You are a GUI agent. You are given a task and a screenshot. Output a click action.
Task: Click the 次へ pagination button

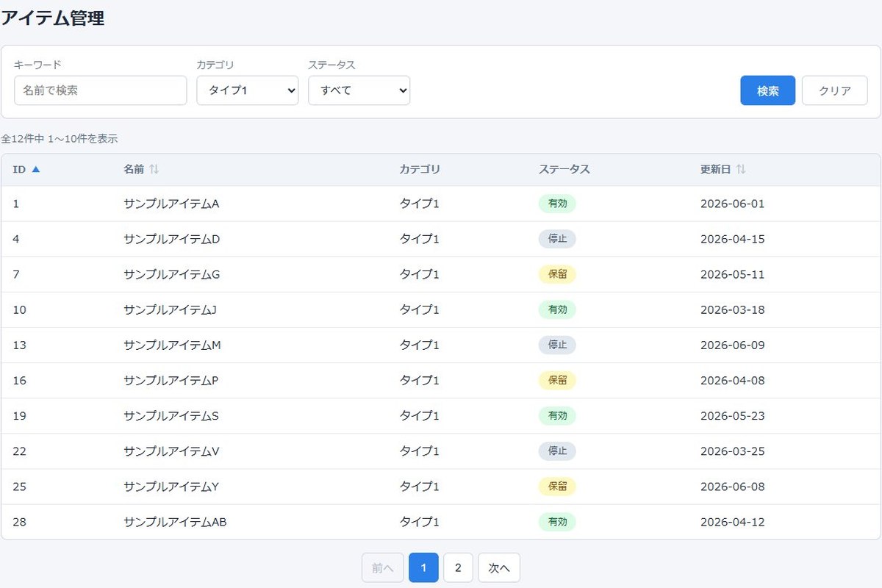499,567
